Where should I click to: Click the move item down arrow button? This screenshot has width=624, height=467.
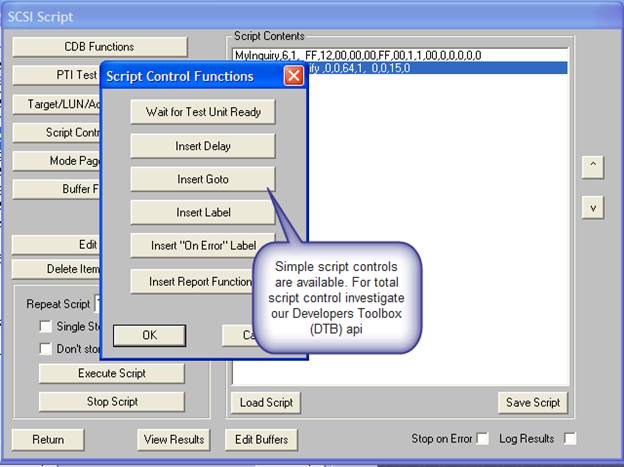(x=593, y=207)
